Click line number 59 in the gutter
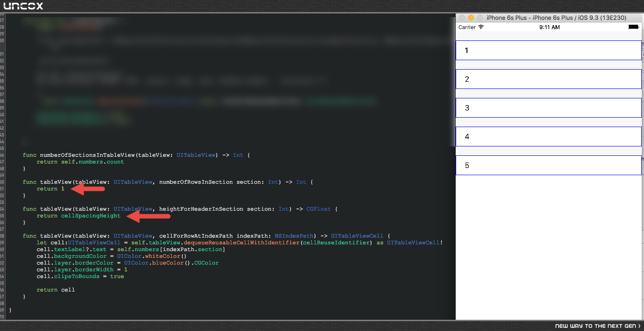This screenshot has width=644, height=331. (x=2, y=243)
